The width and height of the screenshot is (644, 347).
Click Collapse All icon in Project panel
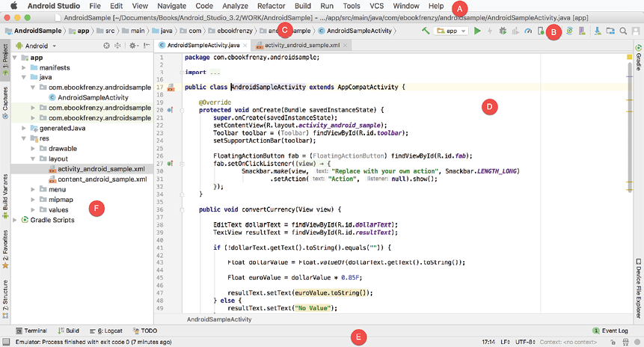[x=117, y=46]
